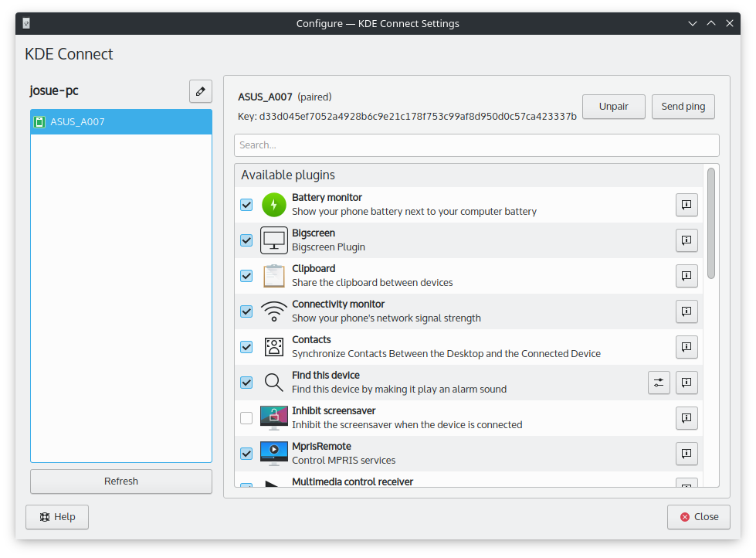Click the plugin list vertical scrollbar
Viewport: 756px width, 558px height.
point(711,223)
